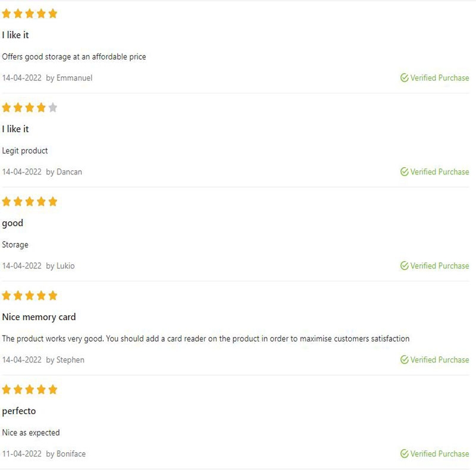The width and height of the screenshot is (476, 476).
Task: Click the verified checkmark icon on Stephen's review
Action: [405, 360]
